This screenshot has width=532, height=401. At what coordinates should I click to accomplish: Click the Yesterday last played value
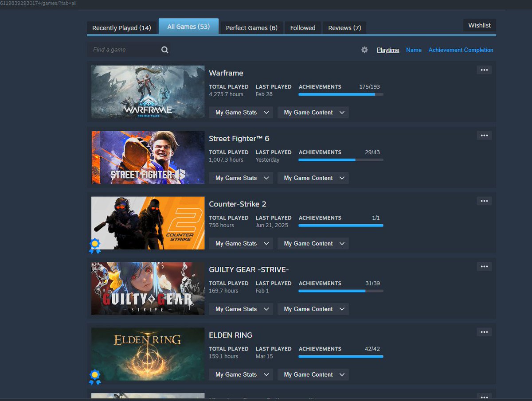pos(268,160)
